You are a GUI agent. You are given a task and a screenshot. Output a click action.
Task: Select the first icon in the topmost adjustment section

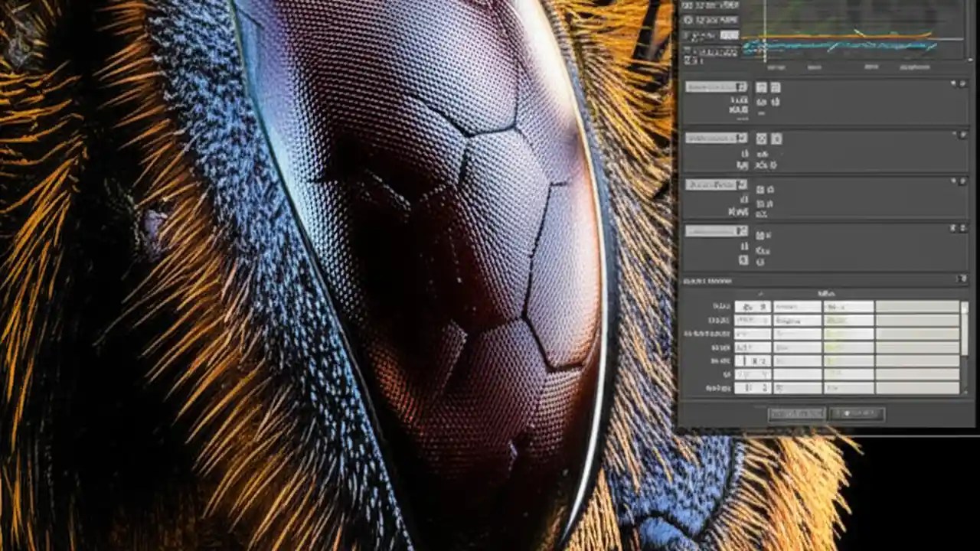tap(762, 87)
